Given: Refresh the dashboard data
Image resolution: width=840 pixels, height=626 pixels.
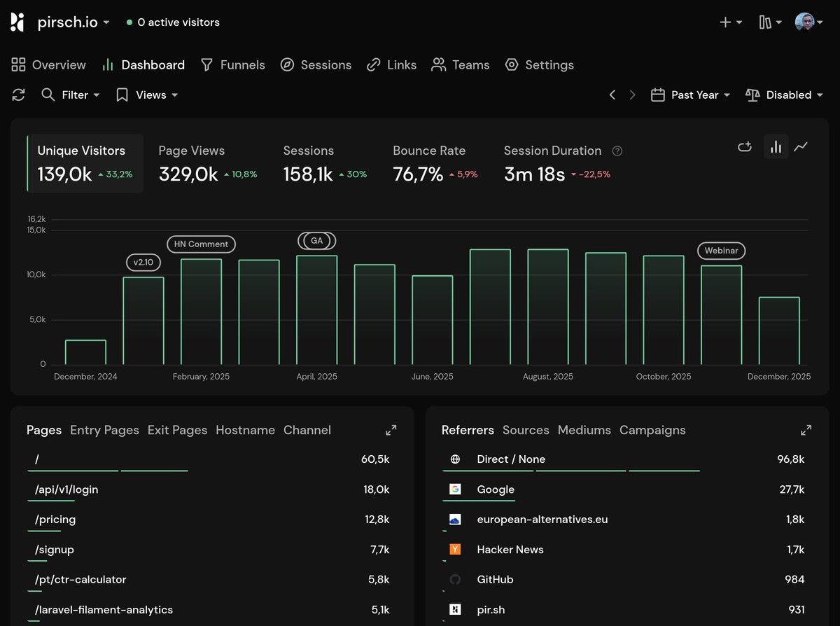Looking at the screenshot, I should 18,95.
